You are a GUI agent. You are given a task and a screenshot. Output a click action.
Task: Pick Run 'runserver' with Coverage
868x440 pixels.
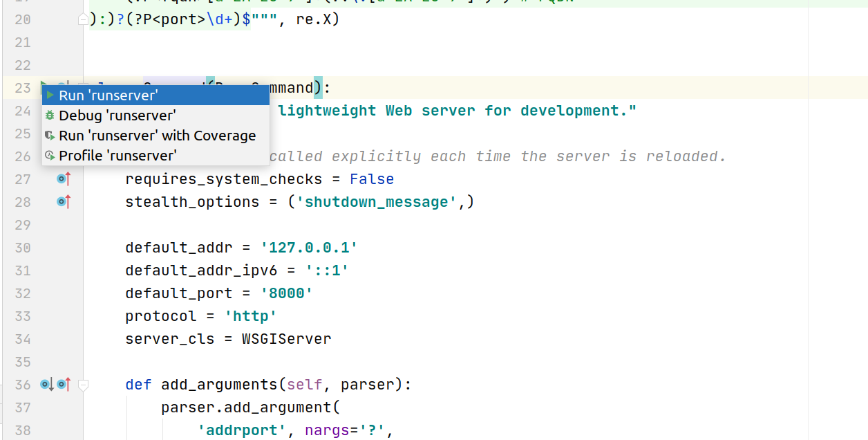pos(155,135)
